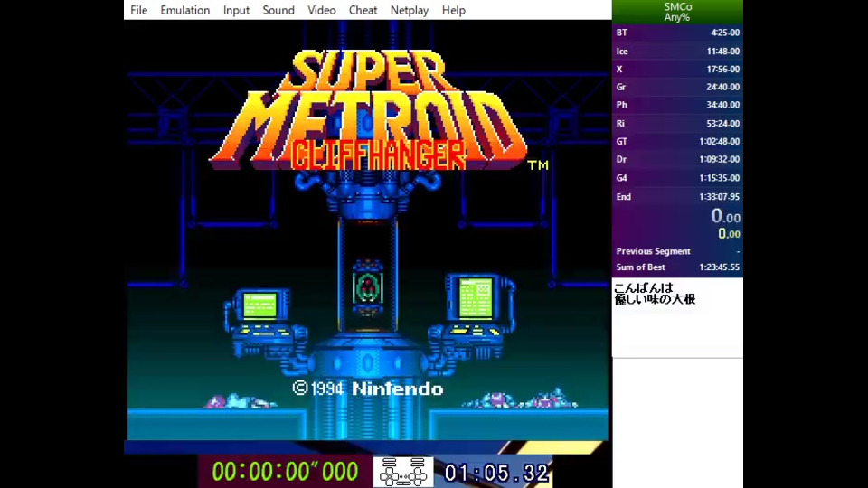868x488 pixels.
Task: Open the Emulation menu
Action: point(184,10)
